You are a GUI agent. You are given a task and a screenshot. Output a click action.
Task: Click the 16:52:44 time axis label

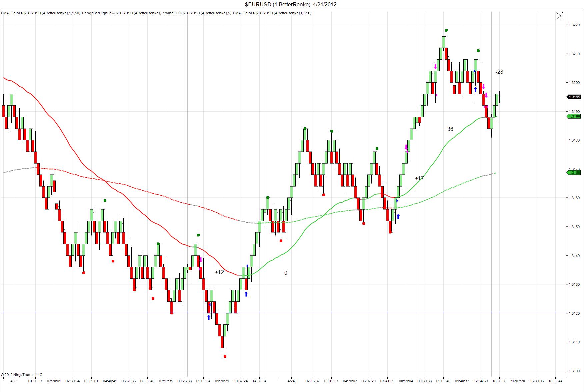(555, 381)
